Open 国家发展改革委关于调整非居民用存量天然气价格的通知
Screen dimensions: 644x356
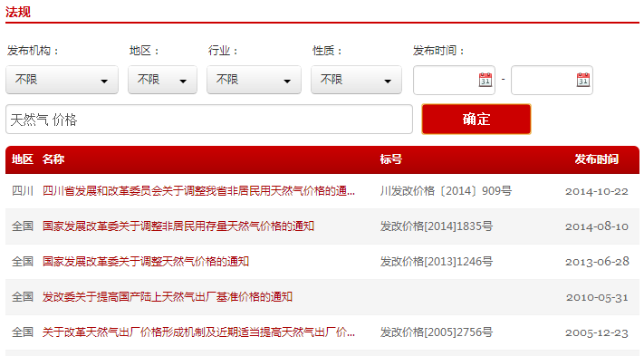(x=178, y=226)
